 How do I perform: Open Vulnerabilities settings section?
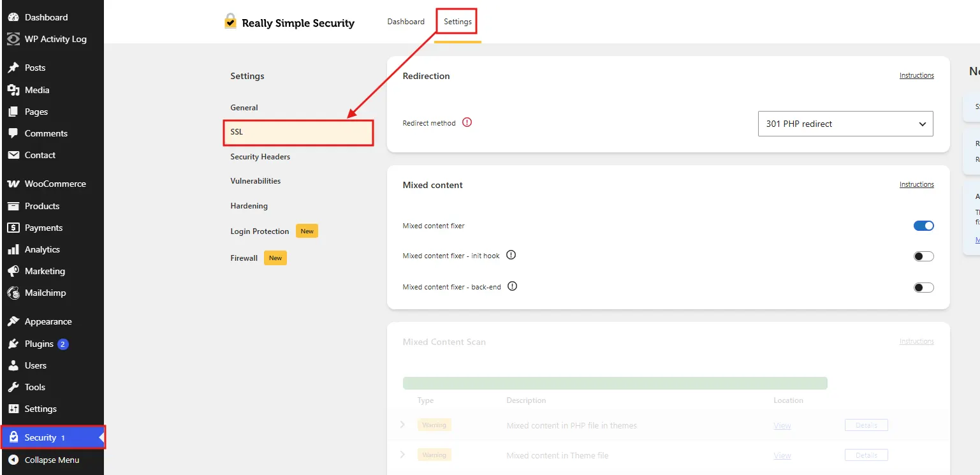click(256, 181)
